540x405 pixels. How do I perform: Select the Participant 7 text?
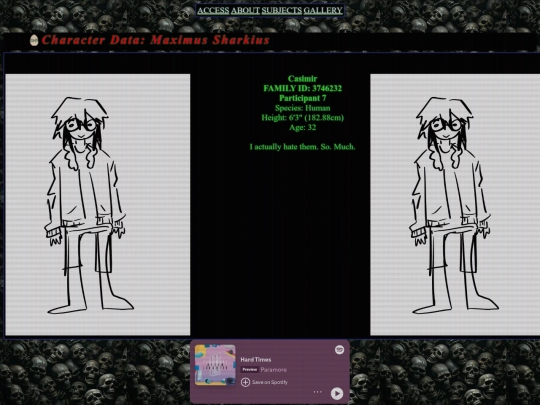tap(302, 98)
